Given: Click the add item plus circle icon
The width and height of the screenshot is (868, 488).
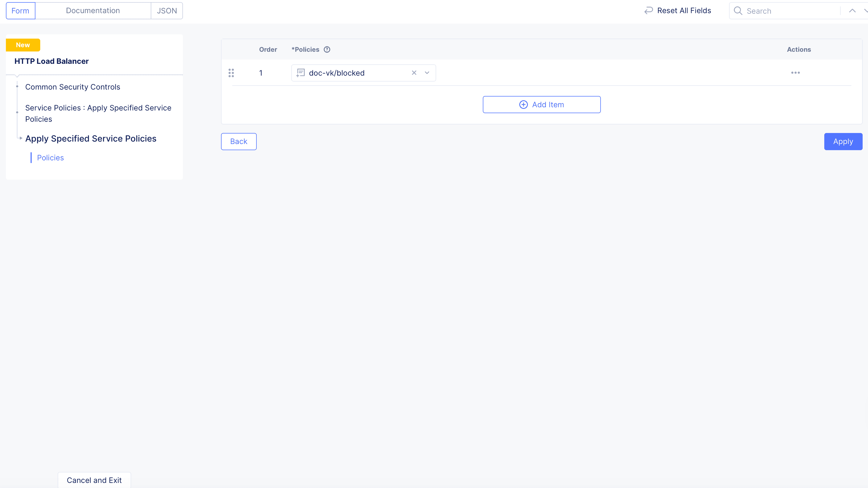Looking at the screenshot, I should click(x=523, y=104).
